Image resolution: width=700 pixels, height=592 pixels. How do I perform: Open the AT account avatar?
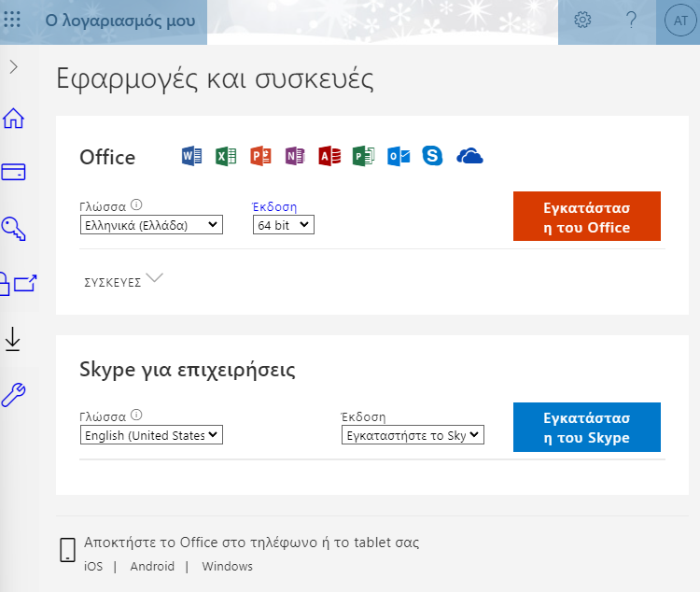[677, 21]
